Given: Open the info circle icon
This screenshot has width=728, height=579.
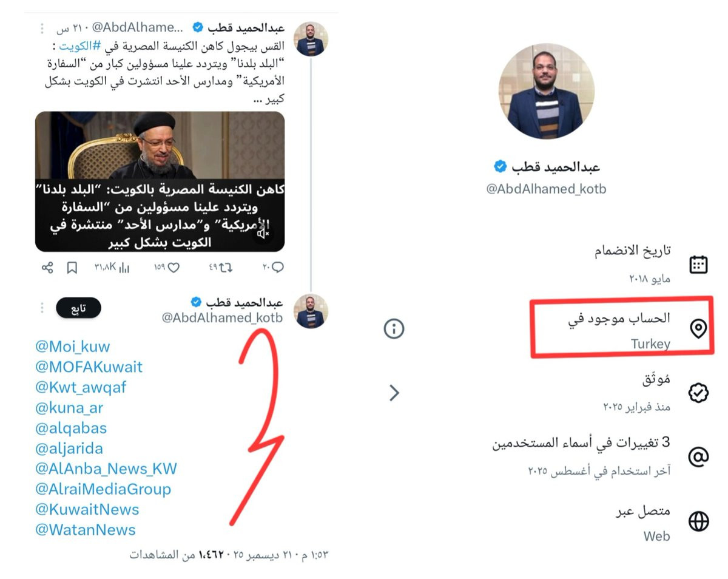Looking at the screenshot, I should tap(394, 329).
